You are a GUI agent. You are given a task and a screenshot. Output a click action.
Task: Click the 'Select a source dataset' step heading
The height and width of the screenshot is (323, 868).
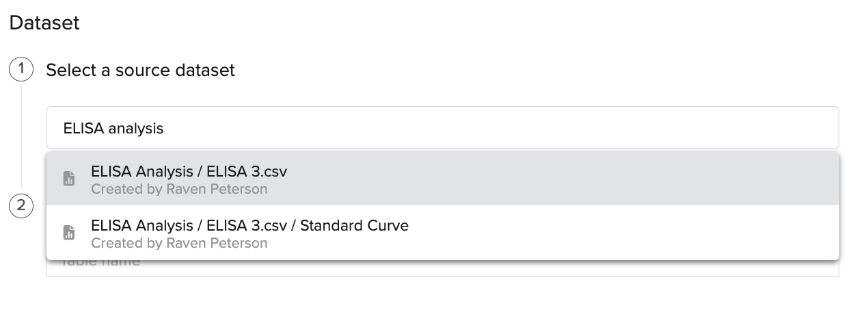[140, 70]
